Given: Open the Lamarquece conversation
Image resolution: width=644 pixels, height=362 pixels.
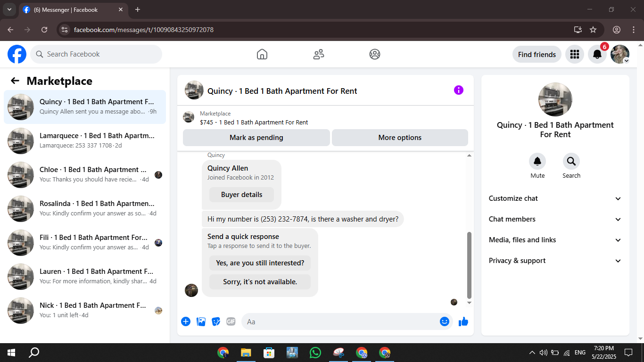Looking at the screenshot, I should coord(85,141).
